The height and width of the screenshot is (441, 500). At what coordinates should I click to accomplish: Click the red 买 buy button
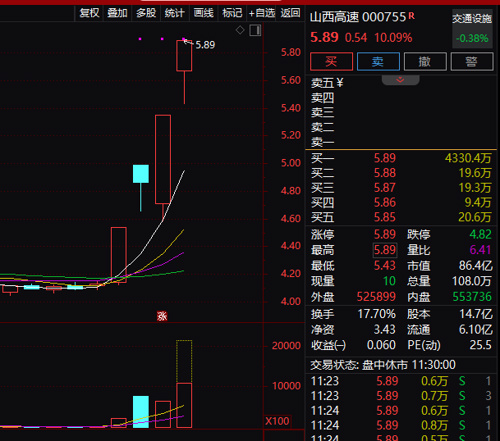331,61
